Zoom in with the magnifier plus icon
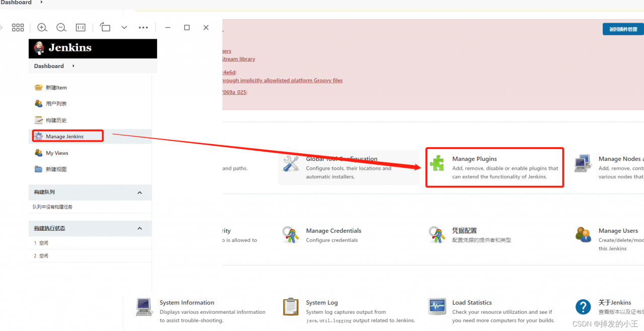This screenshot has height=331, width=644. pyautogui.click(x=42, y=28)
